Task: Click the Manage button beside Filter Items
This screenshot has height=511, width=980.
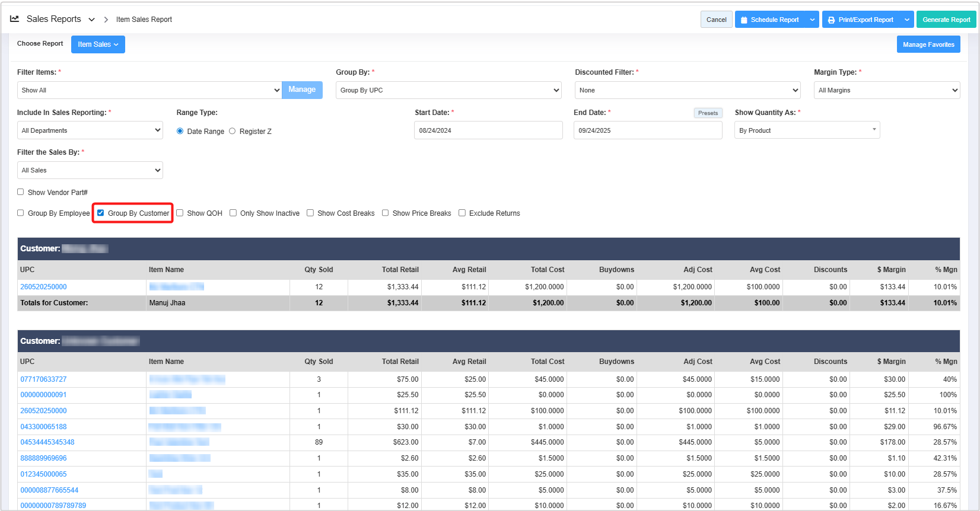Action: click(302, 90)
